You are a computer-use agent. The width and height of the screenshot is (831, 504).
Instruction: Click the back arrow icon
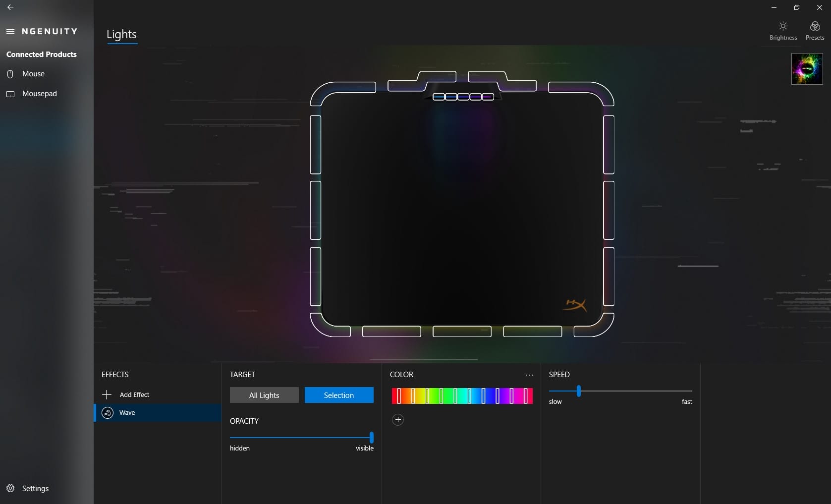click(10, 7)
